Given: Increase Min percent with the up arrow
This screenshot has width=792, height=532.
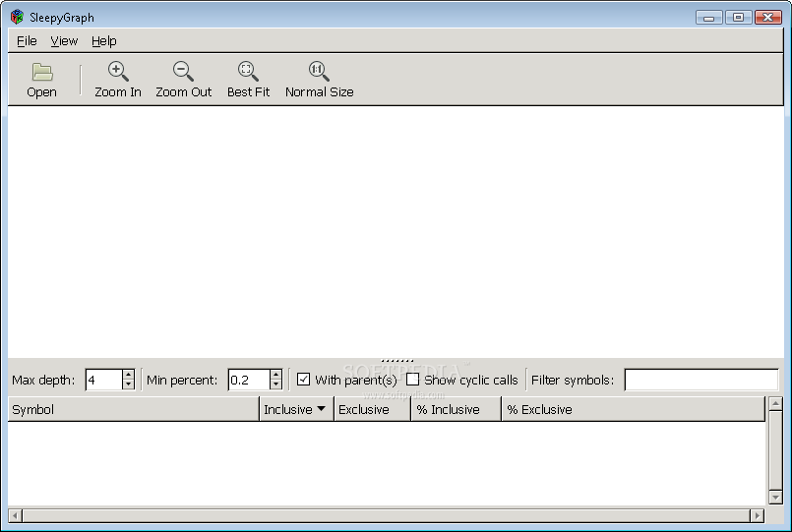Looking at the screenshot, I should (275, 375).
